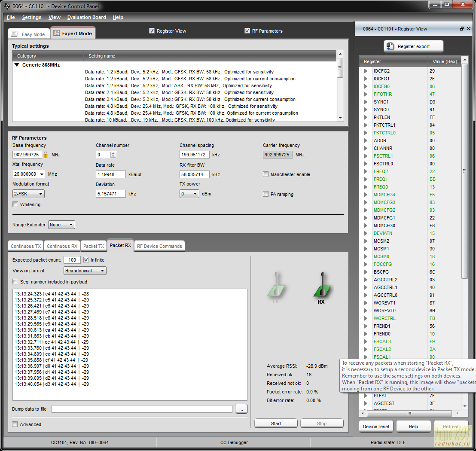
Task: Browse for dump data file
Action: (x=241, y=409)
